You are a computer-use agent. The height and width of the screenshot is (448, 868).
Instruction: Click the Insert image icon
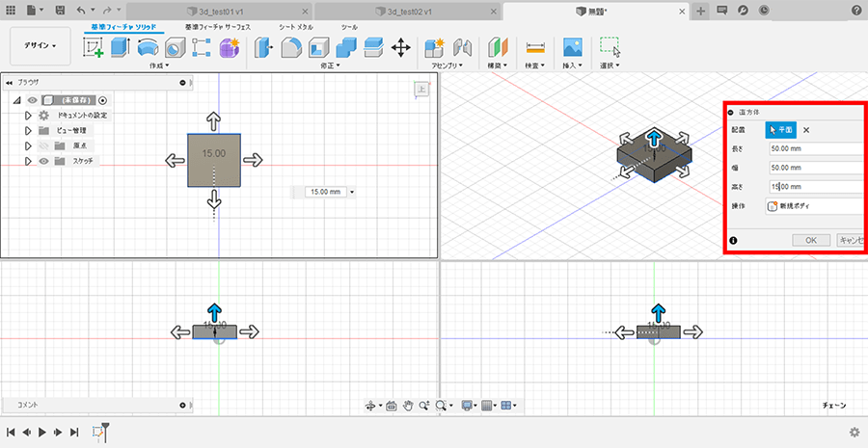click(x=573, y=47)
